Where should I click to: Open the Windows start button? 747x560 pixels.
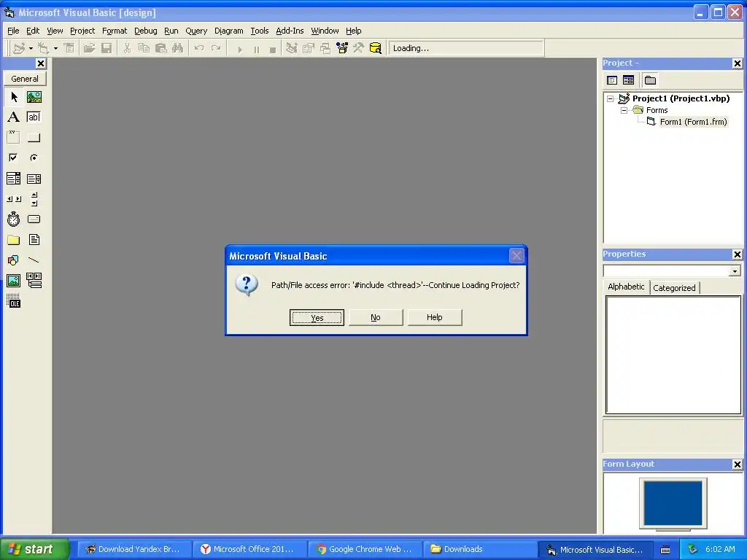(34, 549)
